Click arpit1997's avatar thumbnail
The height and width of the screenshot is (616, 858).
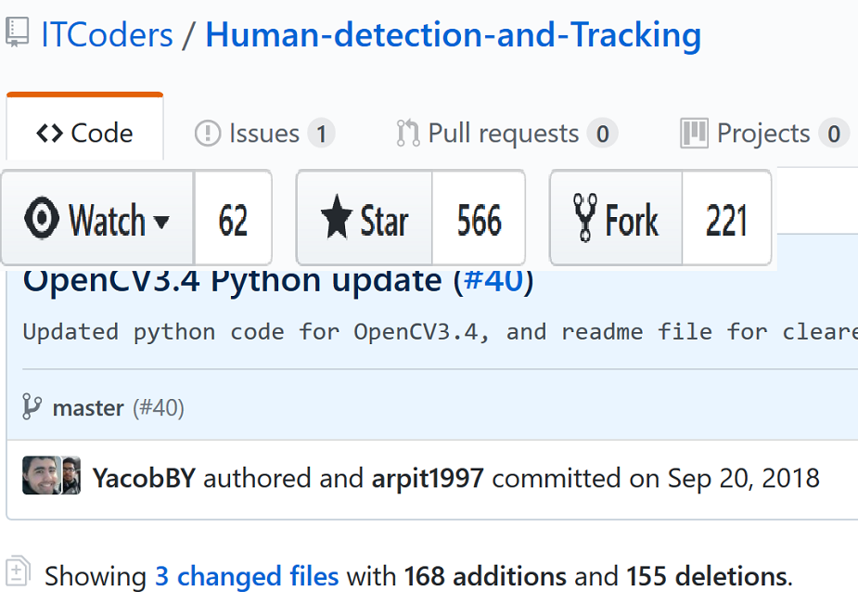(71, 475)
